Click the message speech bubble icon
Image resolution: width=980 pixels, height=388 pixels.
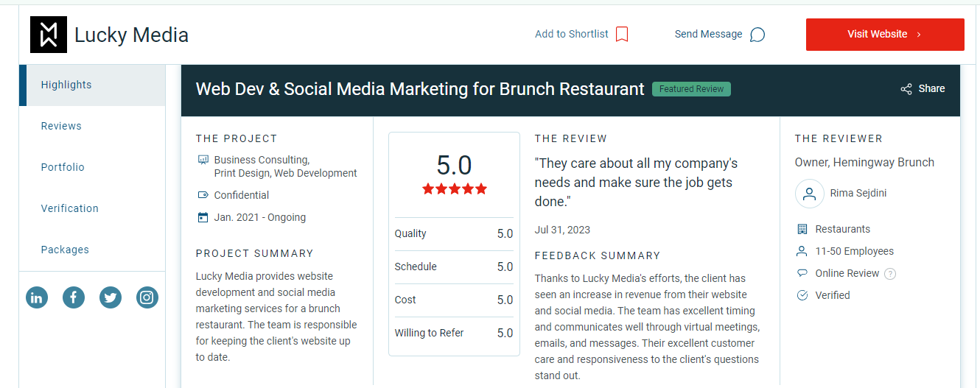[757, 35]
